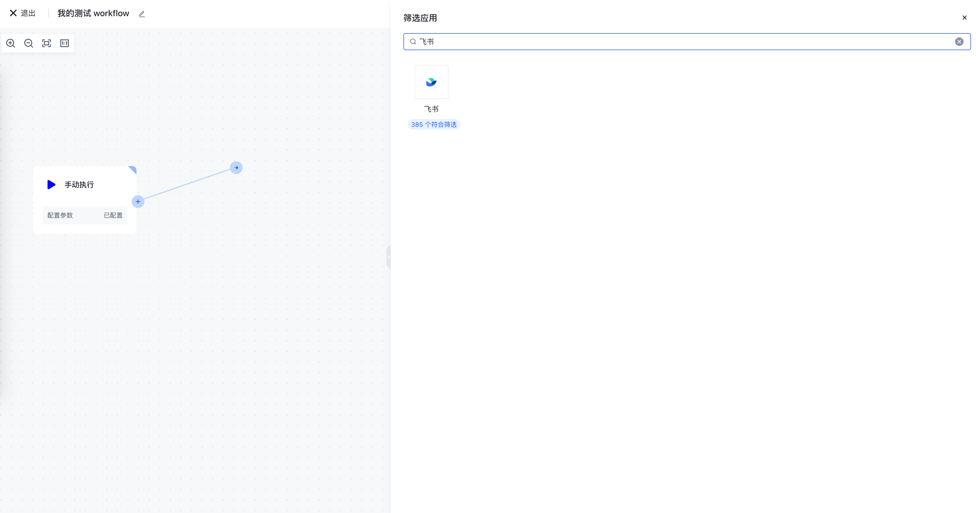Click the 385 个符合筛选 badge
This screenshot has height=513, width=980.
point(434,125)
